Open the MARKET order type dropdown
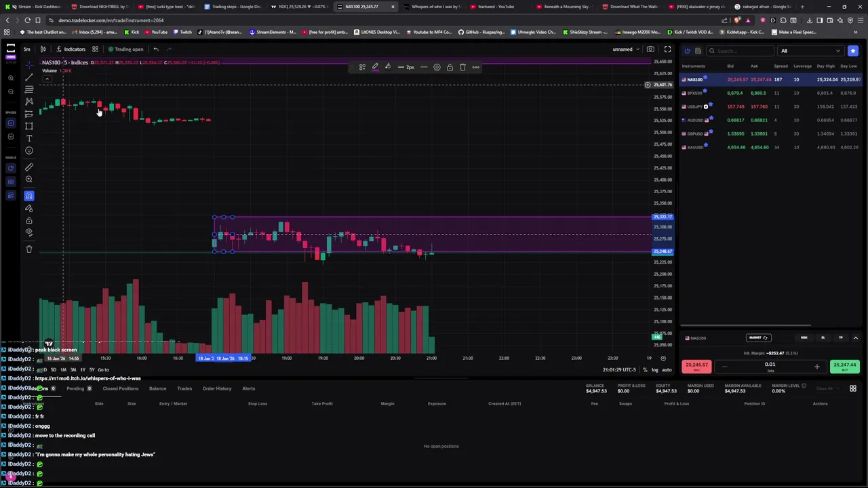This screenshot has height=488, width=868. [758, 338]
